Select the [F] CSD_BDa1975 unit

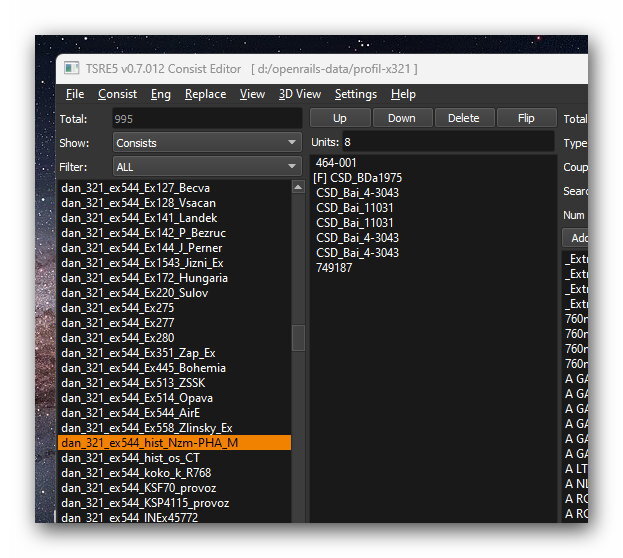point(358,178)
